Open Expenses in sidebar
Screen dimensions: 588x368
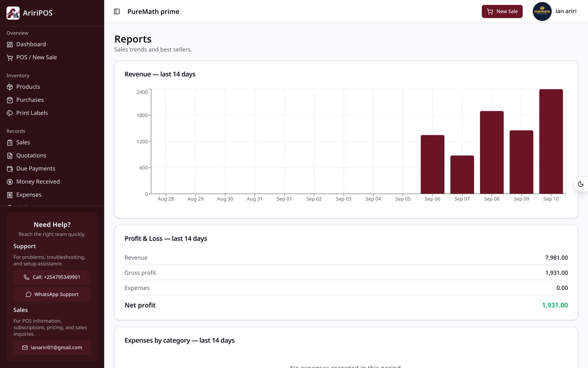click(x=52, y=195)
